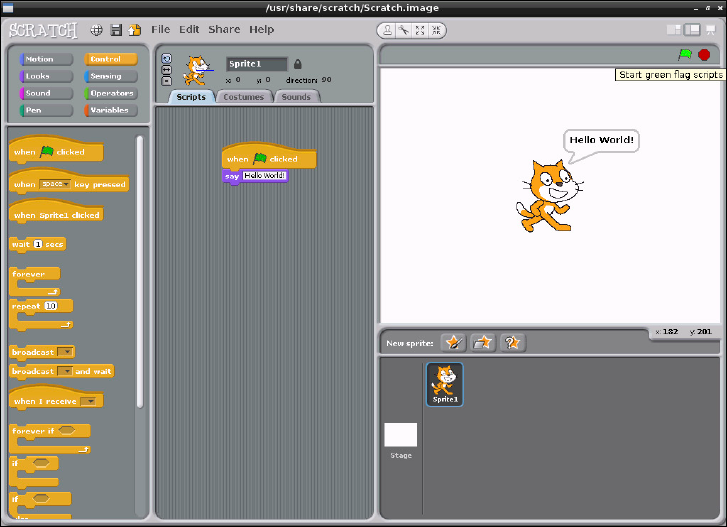Image resolution: width=727 pixels, height=527 pixels.
Task: Open the Help menu
Action: 261,30
